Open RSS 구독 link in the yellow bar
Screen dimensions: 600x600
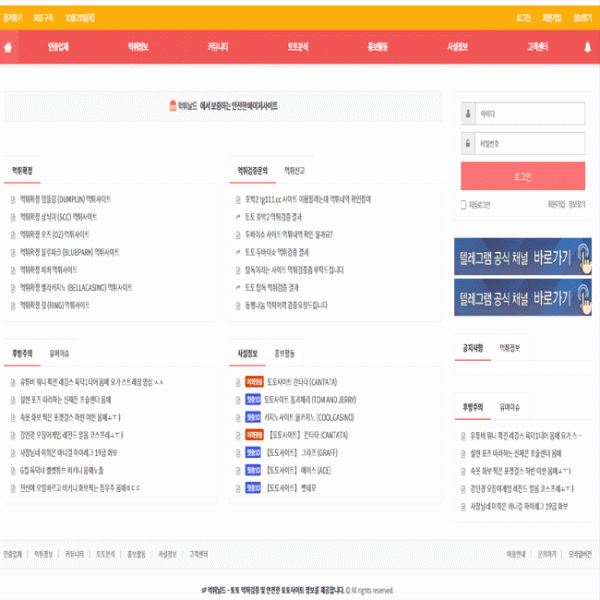point(43,18)
